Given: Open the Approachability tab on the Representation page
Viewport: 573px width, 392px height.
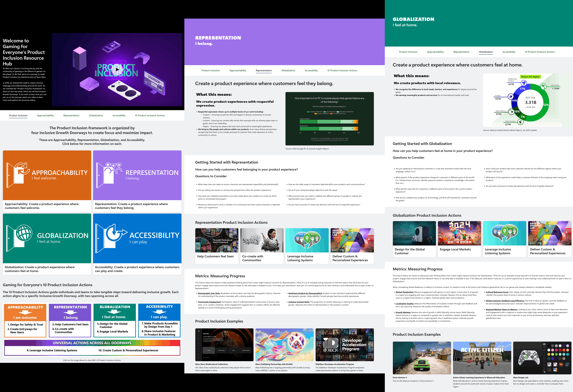Looking at the screenshot, I should tap(238, 70).
